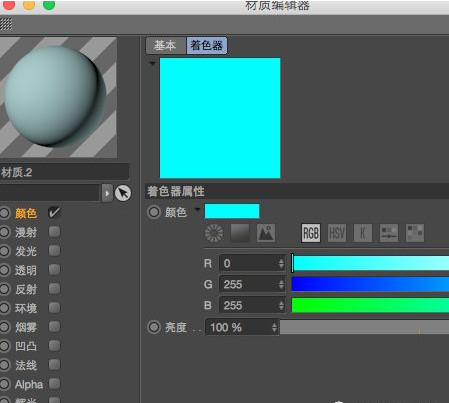Enable the 烟雾 channel checkbox
449x403 pixels.
[54, 326]
